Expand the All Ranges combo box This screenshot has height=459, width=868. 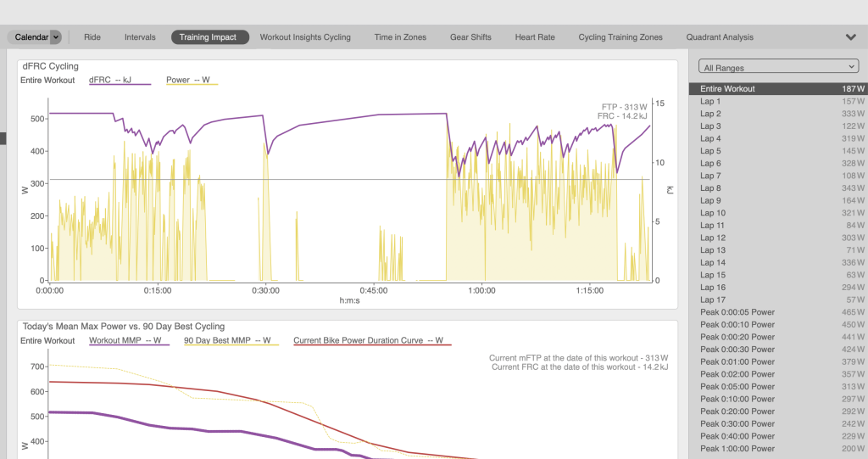tap(778, 67)
